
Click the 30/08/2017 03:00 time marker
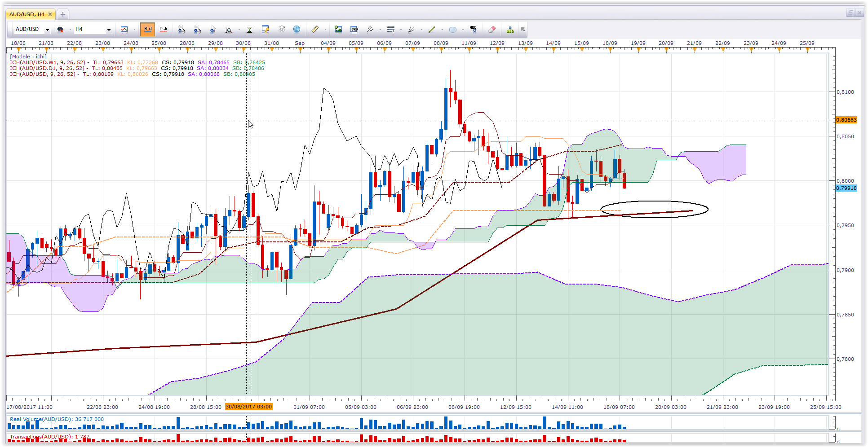coord(248,407)
